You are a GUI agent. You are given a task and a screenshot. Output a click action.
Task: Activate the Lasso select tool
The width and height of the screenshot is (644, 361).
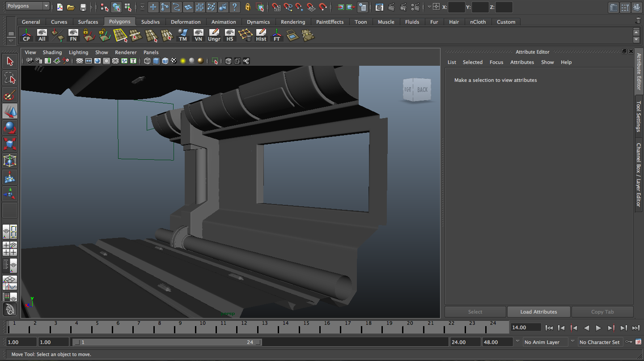(10, 78)
